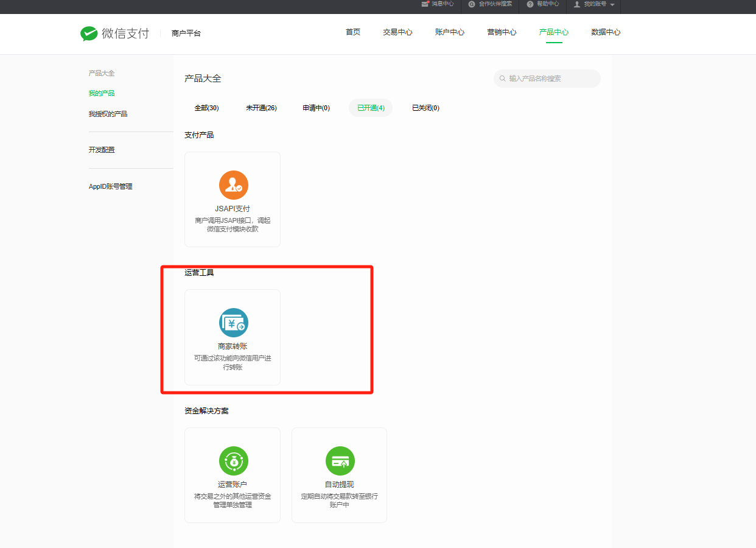The width and height of the screenshot is (756, 548).
Task: Open 开发配置 in the sidebar
Action: (102, 150)
